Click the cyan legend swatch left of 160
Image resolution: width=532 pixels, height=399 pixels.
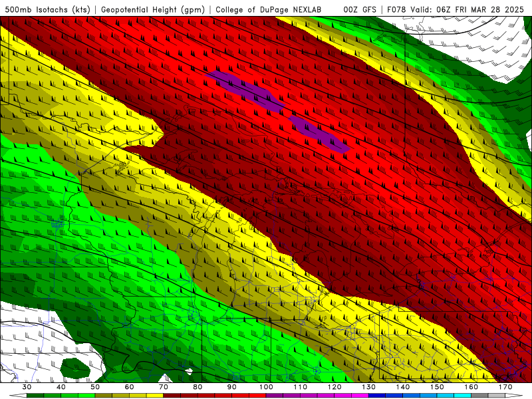coord(463,396)
